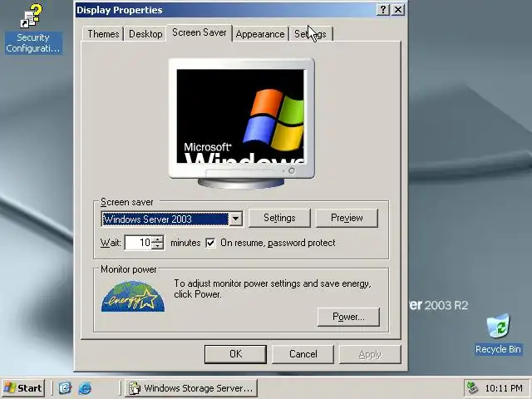Select the Windows Server 2003 combo box text

coord(165,219)
